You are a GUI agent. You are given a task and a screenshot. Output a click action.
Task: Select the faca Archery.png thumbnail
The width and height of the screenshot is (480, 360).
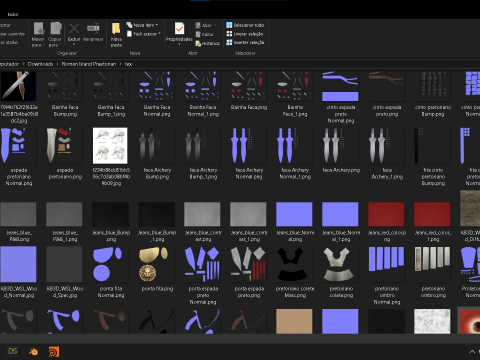[x=340, y=146]
